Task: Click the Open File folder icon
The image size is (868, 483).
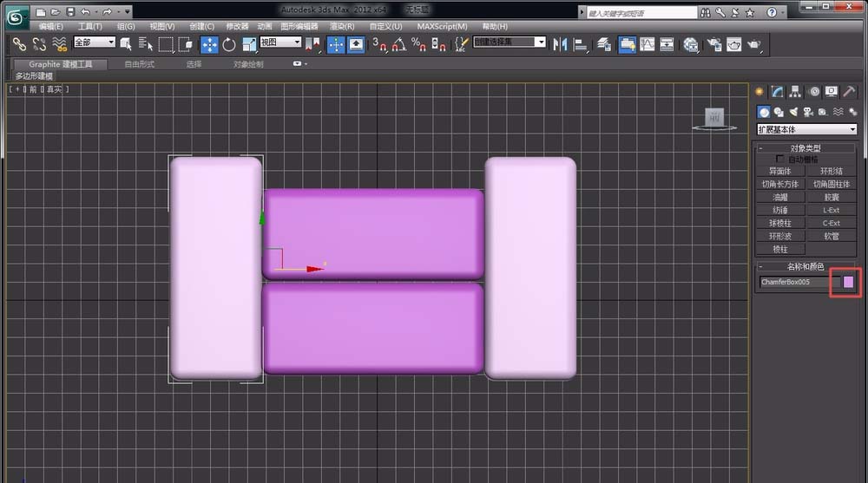Action: 56,11
